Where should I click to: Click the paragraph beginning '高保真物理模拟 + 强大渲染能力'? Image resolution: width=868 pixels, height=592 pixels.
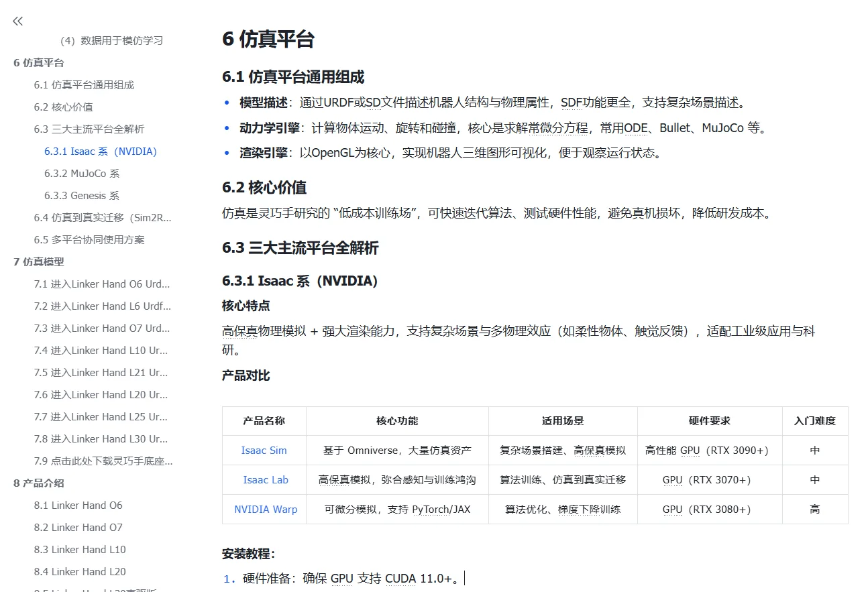(519, 340)
